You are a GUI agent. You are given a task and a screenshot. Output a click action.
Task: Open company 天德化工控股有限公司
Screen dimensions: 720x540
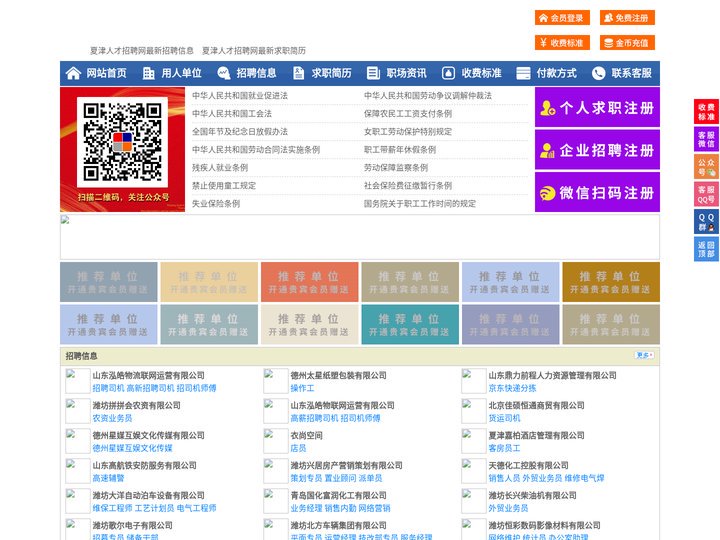(x=528, y=465)
